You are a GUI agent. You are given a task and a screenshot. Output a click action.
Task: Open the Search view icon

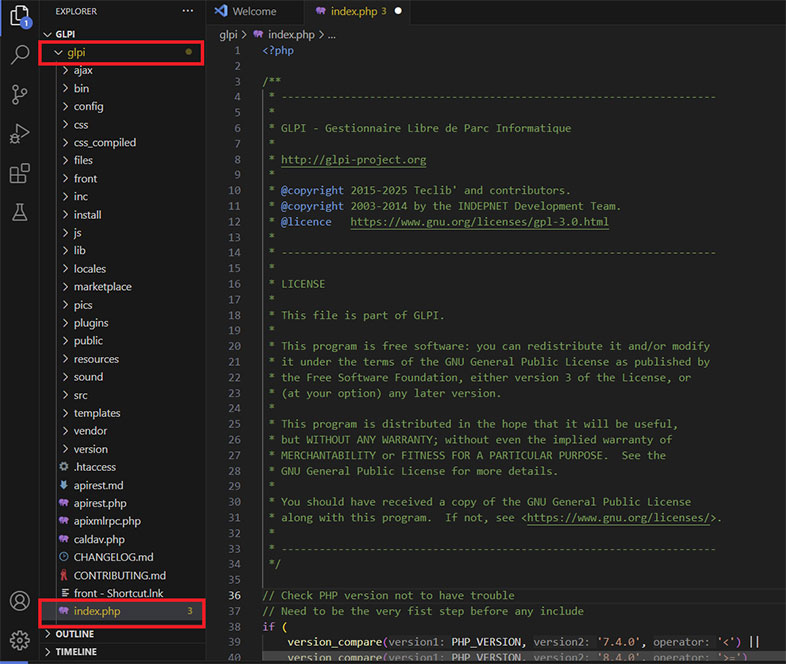(x=19, y=55)
